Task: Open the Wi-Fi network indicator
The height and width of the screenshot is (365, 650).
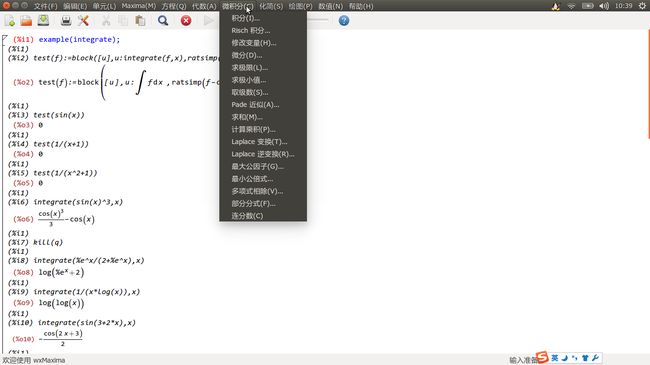Action: [x=571, y=6]
